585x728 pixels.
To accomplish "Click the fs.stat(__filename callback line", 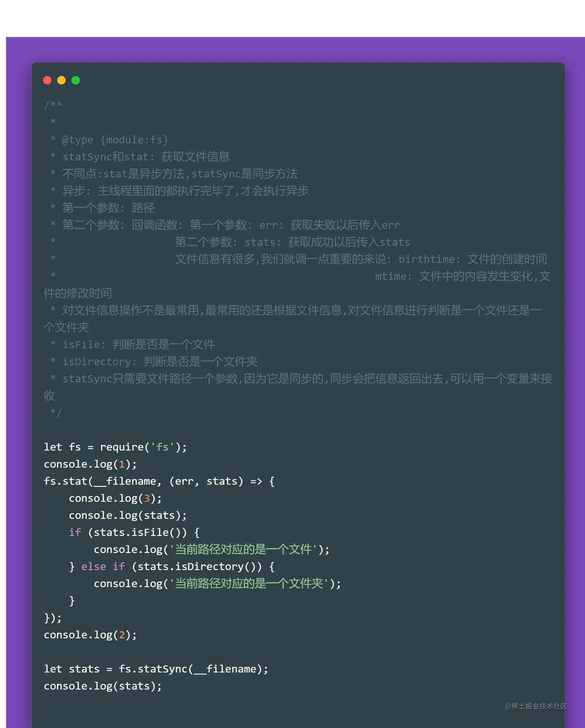I will coord(159,481).
